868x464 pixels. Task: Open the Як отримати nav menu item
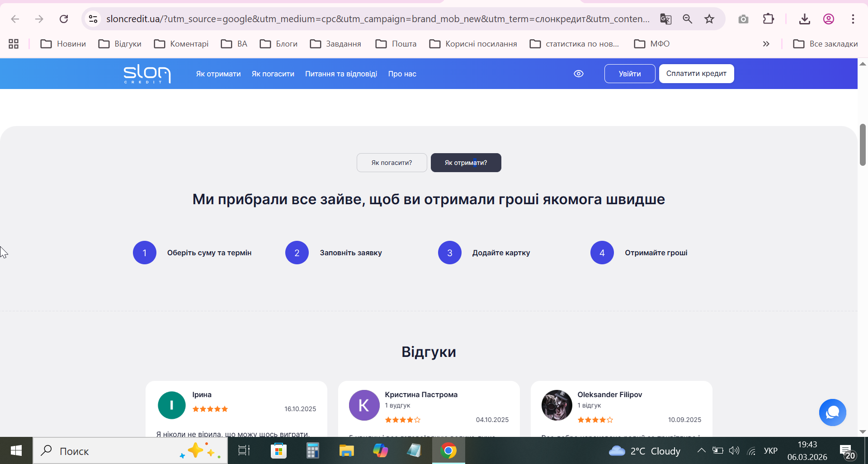218,74
